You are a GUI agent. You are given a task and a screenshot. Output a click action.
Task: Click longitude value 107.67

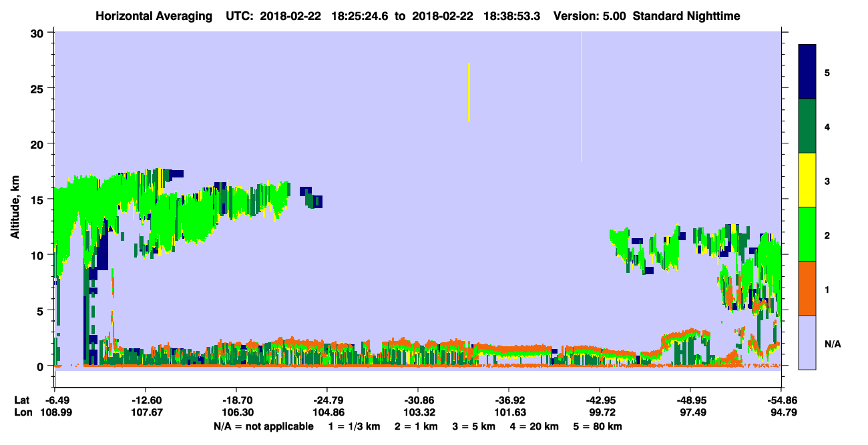pyautogui.click(x=145, y=412)
